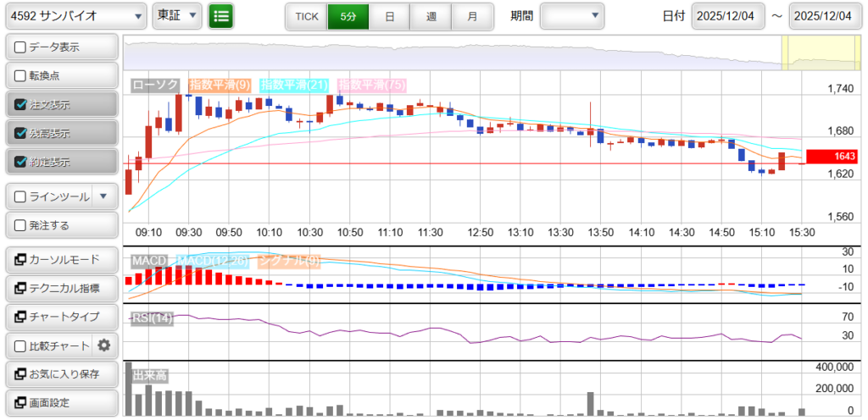Image resolution: width=868 pixels, height=420 pixels.
Task: Enable the データ表示 checkbox
Action: (20, 47)
